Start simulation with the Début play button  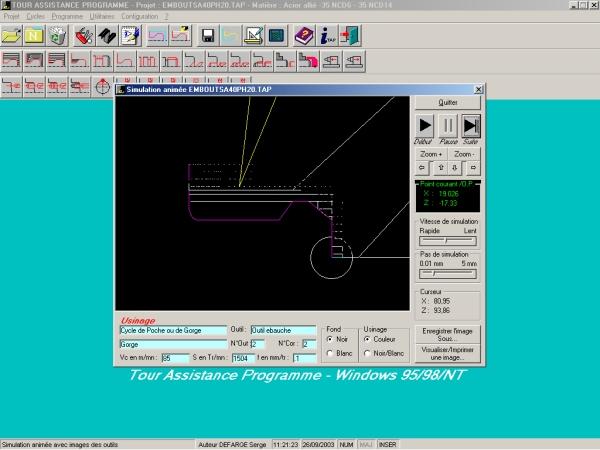[425, 125]
